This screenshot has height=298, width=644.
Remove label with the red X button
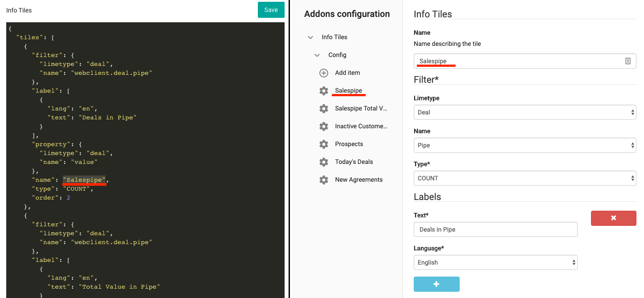pos(613,218)
